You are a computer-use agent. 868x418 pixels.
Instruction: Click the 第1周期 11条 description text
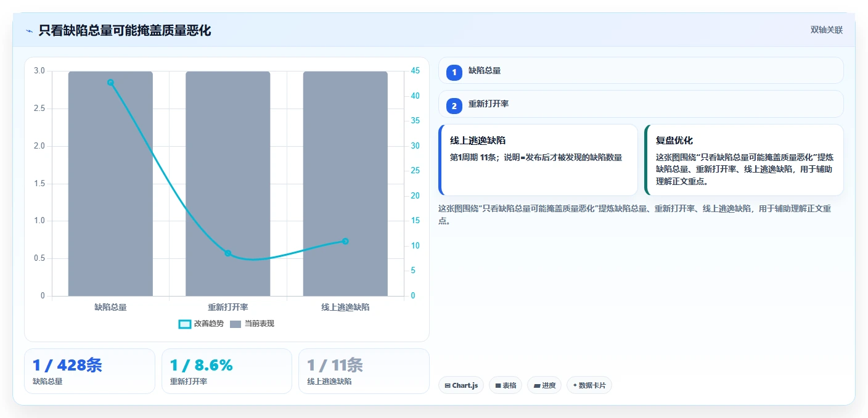point(536,157)
